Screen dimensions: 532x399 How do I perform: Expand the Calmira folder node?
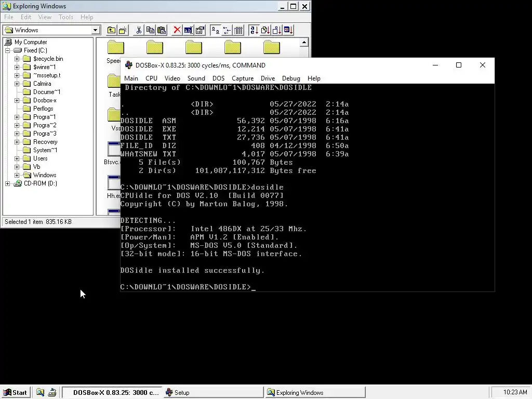(17, 84)
